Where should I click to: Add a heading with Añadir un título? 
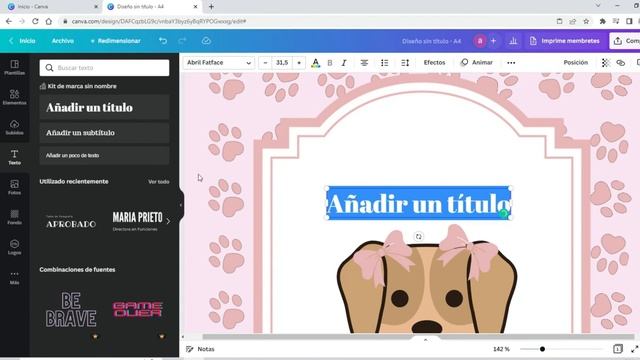(x=104, y=107)
